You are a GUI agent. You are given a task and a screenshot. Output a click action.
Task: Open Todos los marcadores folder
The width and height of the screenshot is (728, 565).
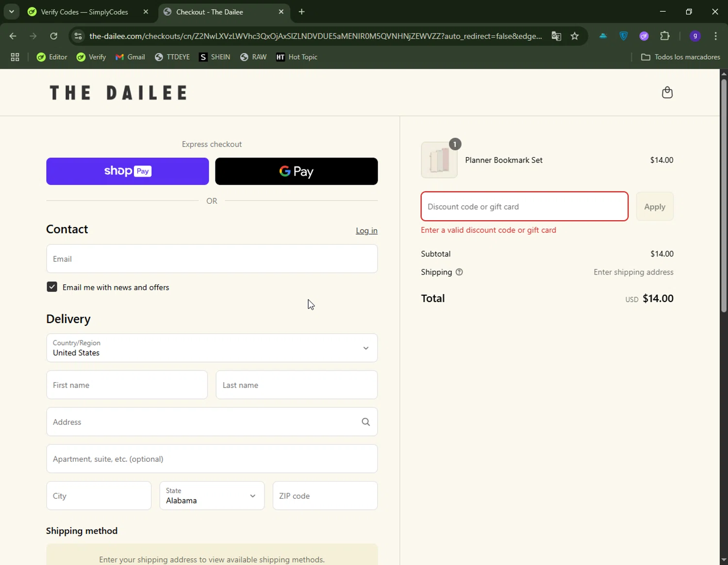[x=680, y=57]
